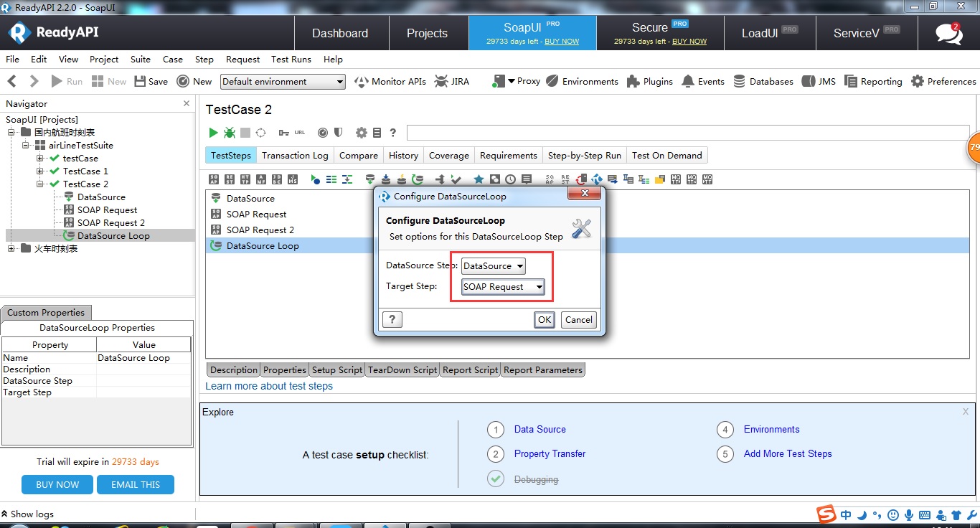Screen dimensions: 980x528
Task: Add a JMS step icon
Action: click(293, 179)
